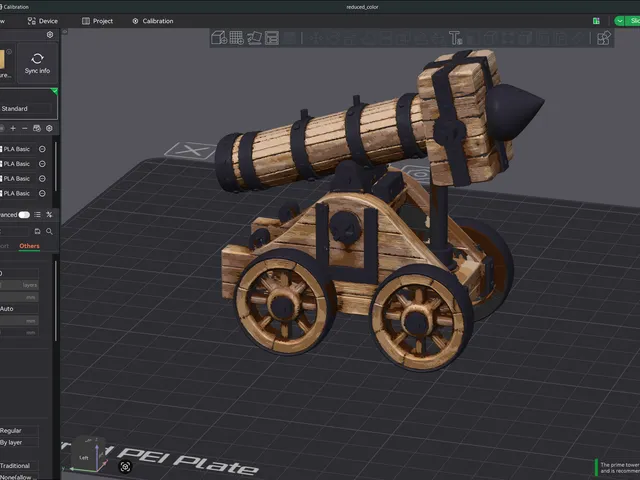Click the green icon left of Slice
The width and height of the screenshot is (640, 480).
coord(596,21)
